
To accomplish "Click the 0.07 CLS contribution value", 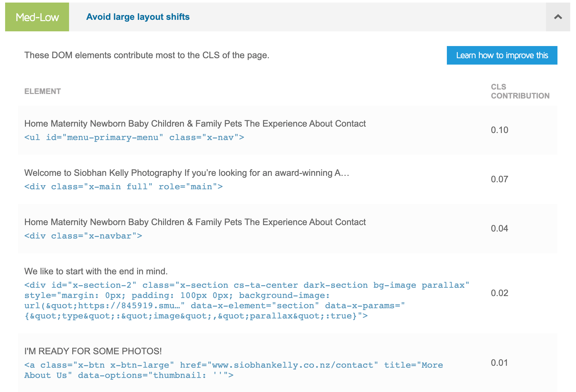I will tap(500, 179).
